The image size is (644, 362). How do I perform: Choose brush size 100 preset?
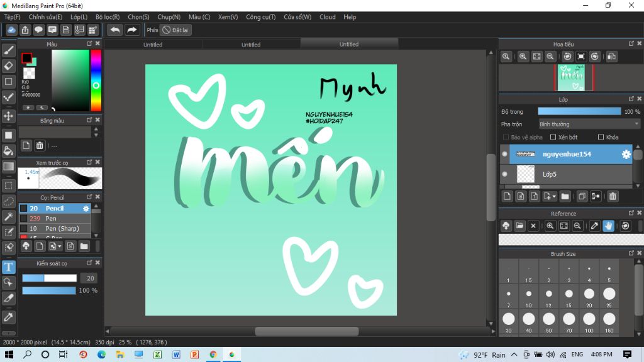(589, 322)
